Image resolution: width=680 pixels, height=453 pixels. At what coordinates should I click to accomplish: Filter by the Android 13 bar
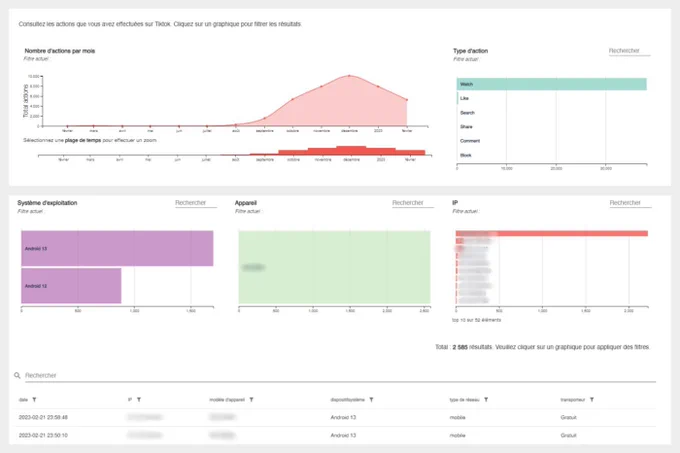[117, 248]
